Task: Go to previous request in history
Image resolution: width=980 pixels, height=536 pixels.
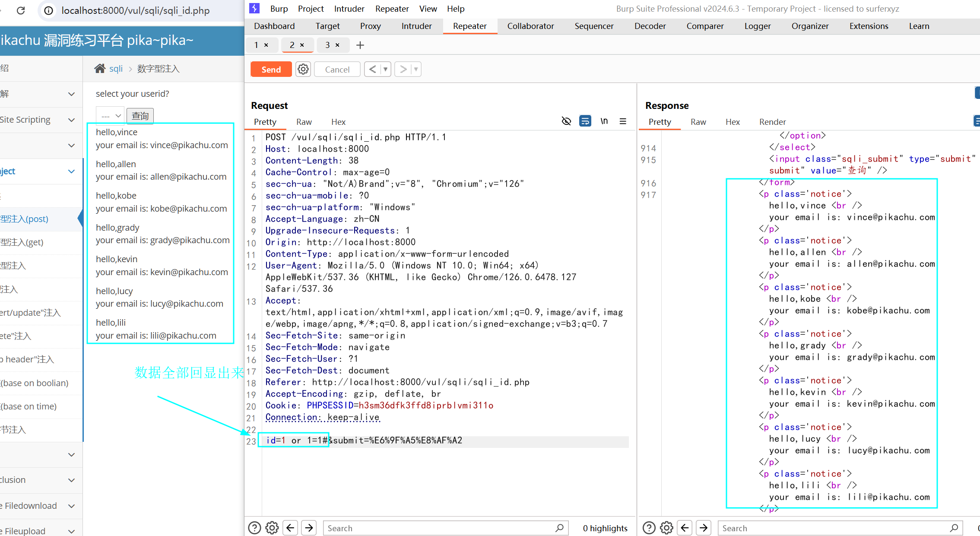Action: 372,69
